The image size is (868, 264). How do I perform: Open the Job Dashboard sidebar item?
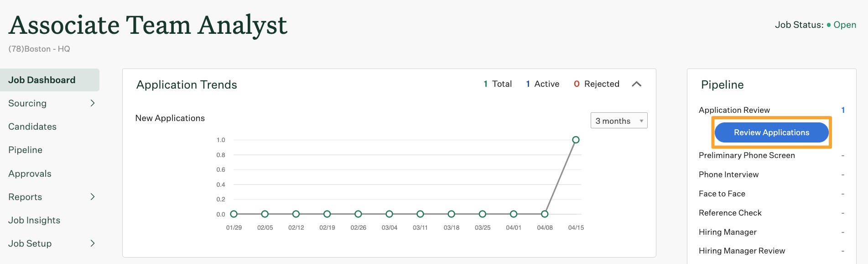pos(42,80)
